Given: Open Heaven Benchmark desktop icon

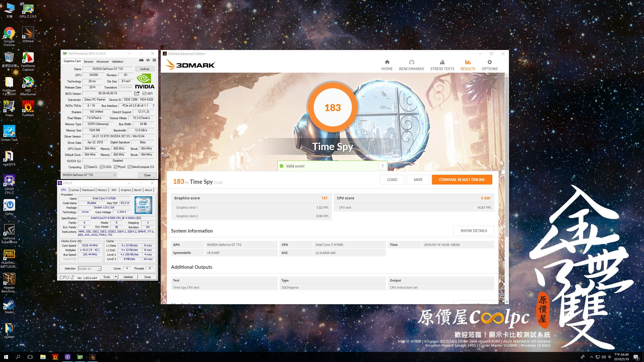Looking at the screenshot, I should pos(9,283).
